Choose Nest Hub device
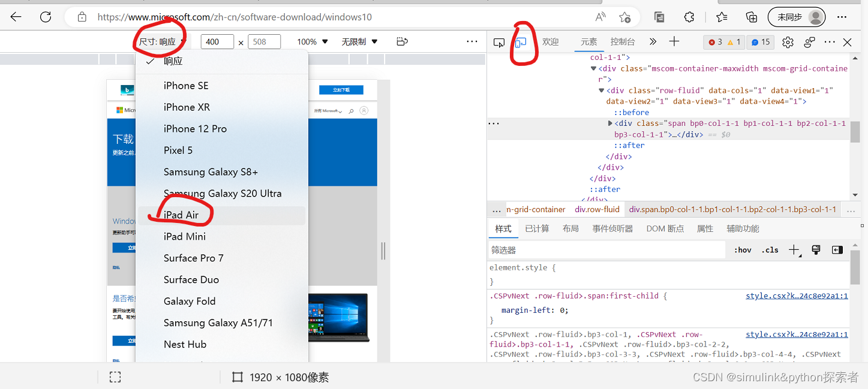868x389 pixels. pyautogui.click(x=222, y=345)
